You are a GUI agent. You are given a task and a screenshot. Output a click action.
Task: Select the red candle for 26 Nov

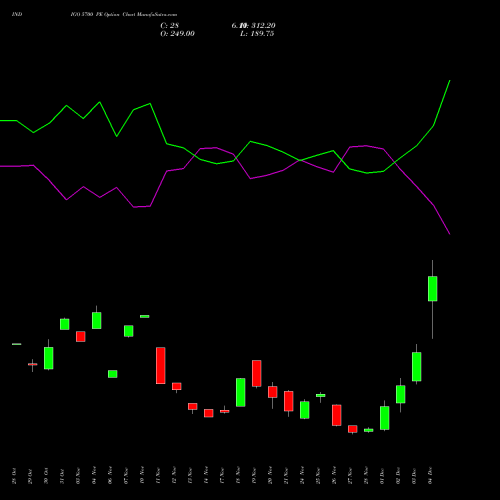click(x=337, y=415)
